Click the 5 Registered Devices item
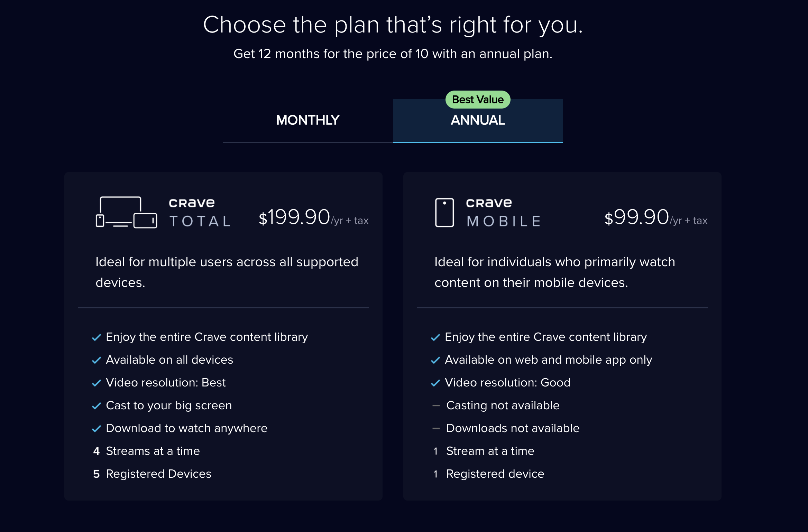Viewport: 808px width, 532px height. (x=152, y=474)
